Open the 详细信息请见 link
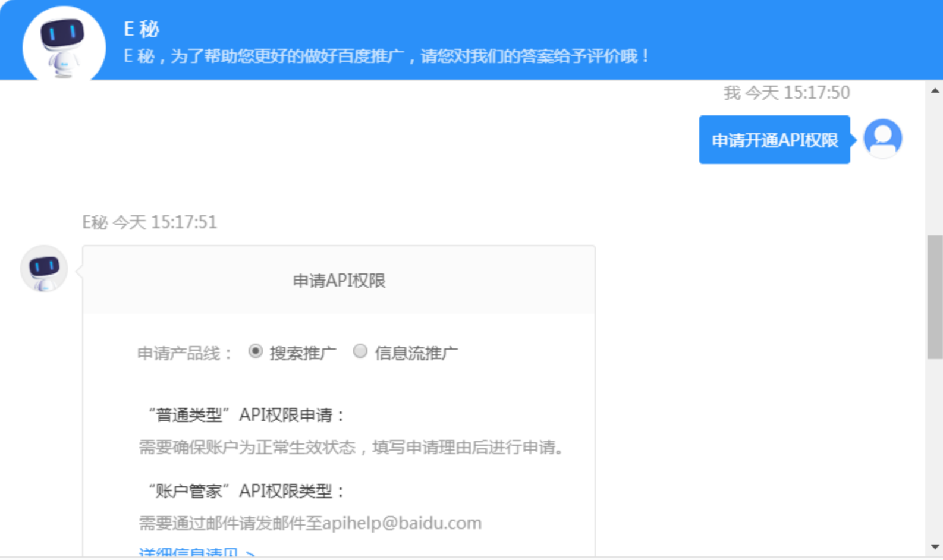943x560 pixels. 196,553
